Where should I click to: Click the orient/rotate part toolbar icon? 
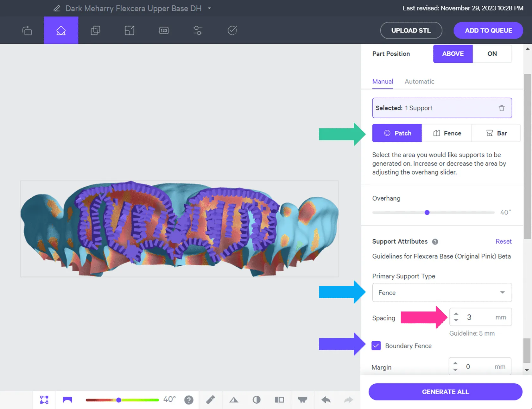point(27,30)
